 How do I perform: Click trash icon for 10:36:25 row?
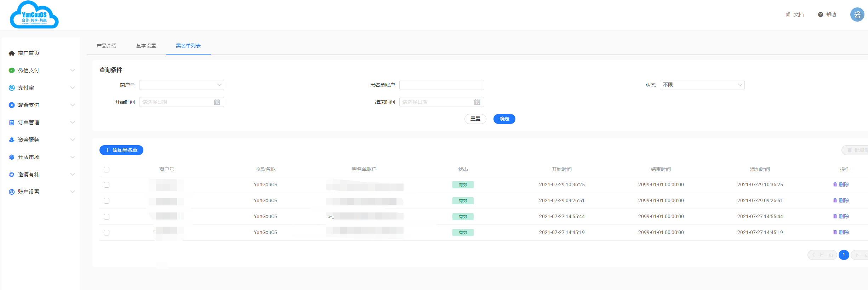[835, 184]
